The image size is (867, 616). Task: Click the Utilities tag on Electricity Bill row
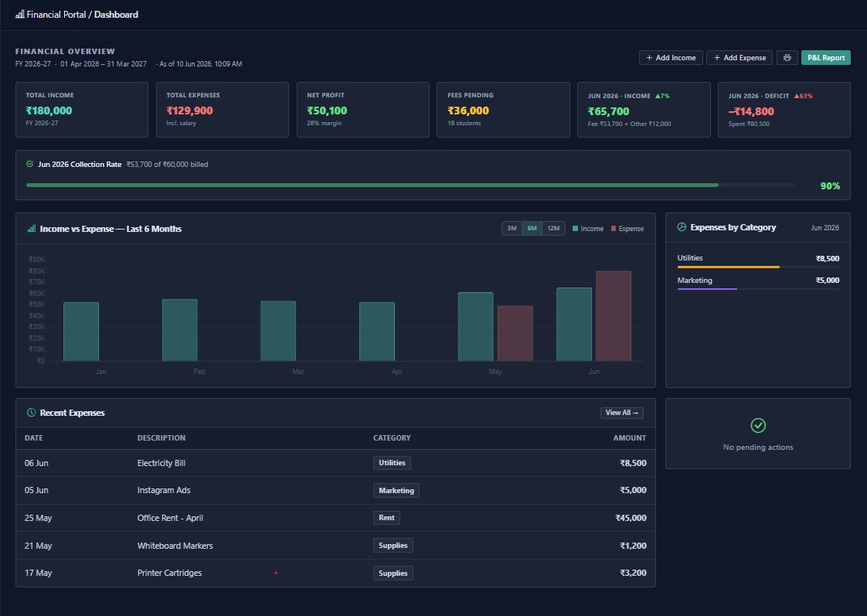[392, 463]
